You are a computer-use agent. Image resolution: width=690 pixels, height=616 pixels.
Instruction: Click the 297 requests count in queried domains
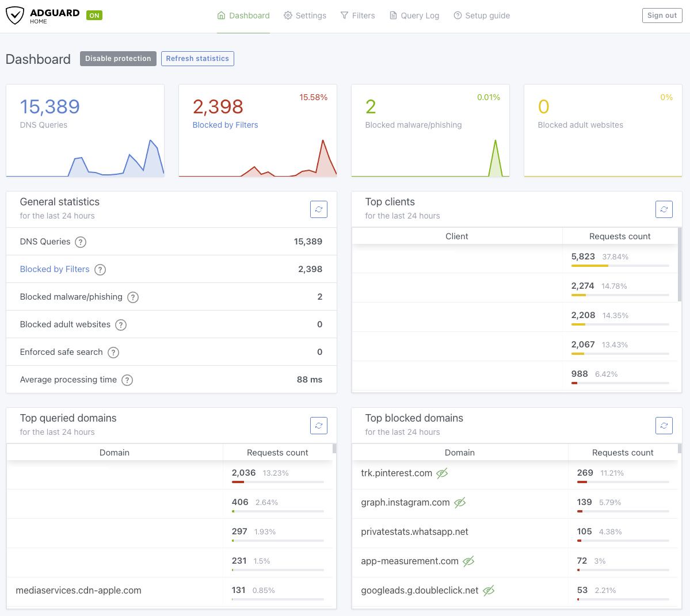click(239, 531)
